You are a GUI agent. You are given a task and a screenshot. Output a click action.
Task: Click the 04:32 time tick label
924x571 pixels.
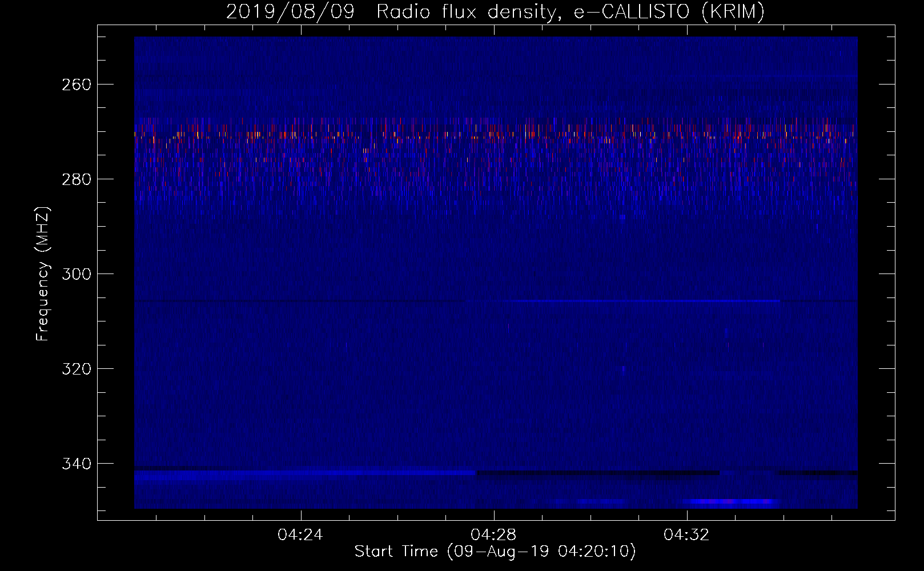686,535
